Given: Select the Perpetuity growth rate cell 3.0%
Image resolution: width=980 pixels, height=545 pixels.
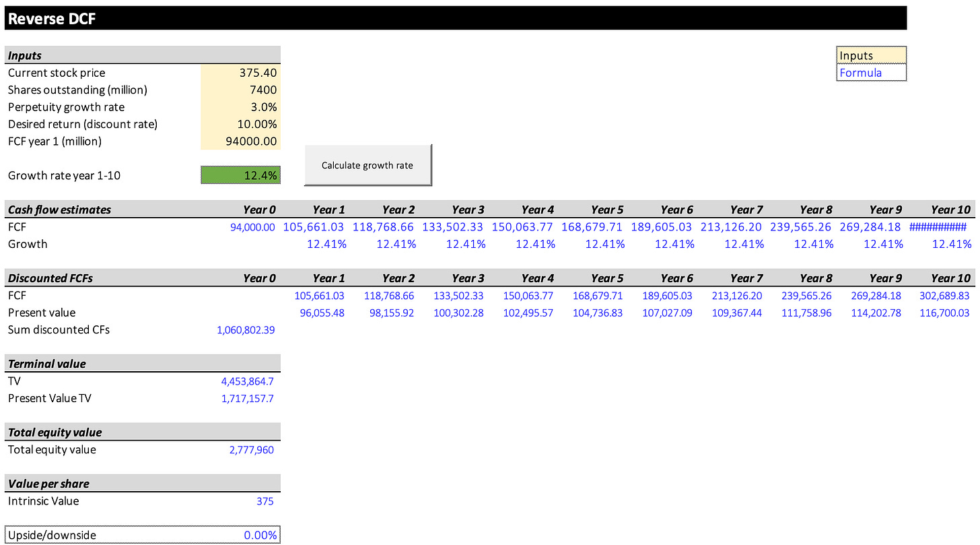Looking at the screenshot, I should 240,107.
